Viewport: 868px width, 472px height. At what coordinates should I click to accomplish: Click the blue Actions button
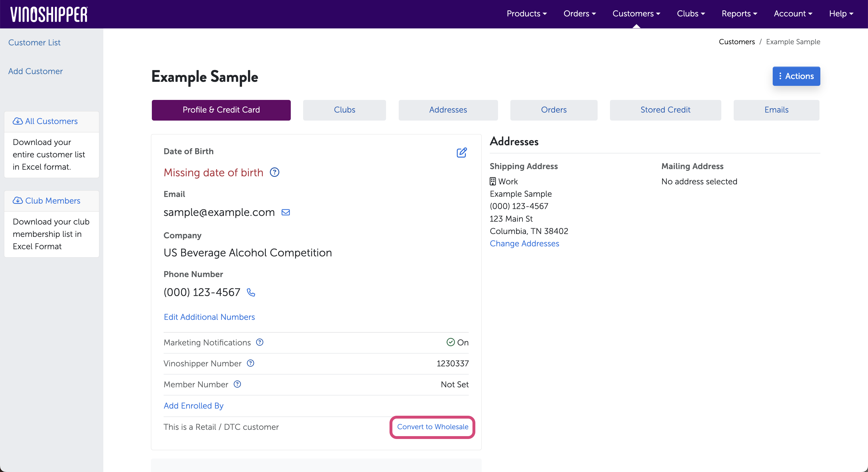(796, 76)
